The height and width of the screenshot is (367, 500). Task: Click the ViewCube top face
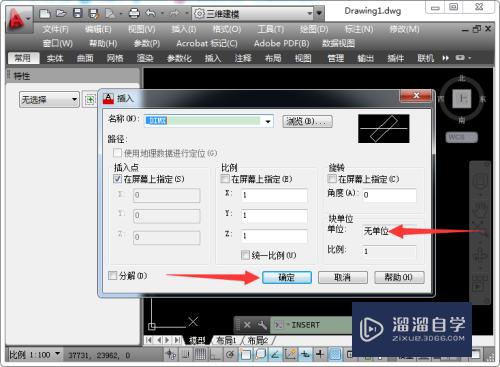462,99
